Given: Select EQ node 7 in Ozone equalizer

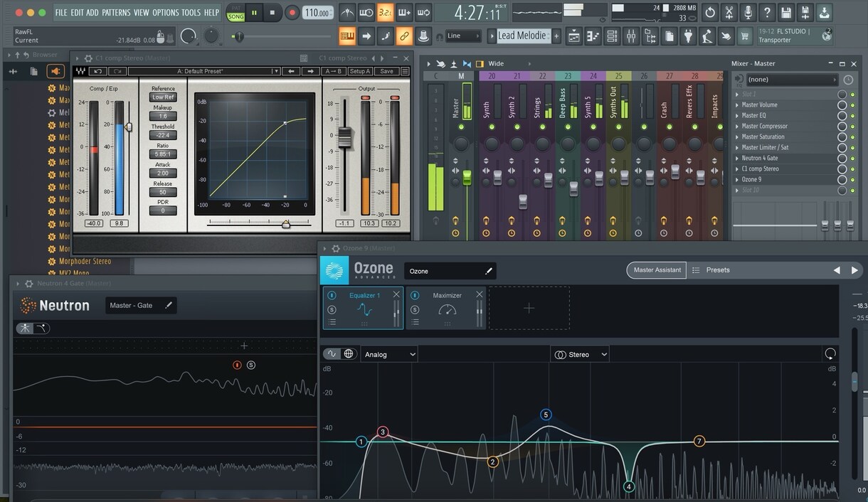Looking at the screenshot, I should coord(699,442).
